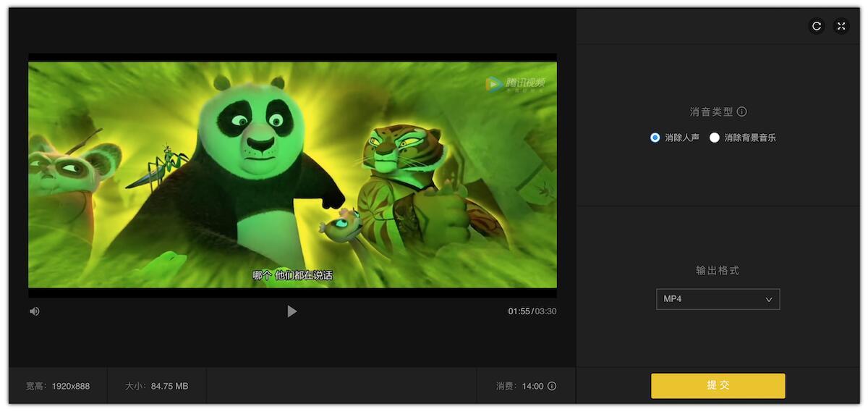This screenshot has height=412, width=868.
Task: Click the yellow 提交 button
Action: (718, 386)
